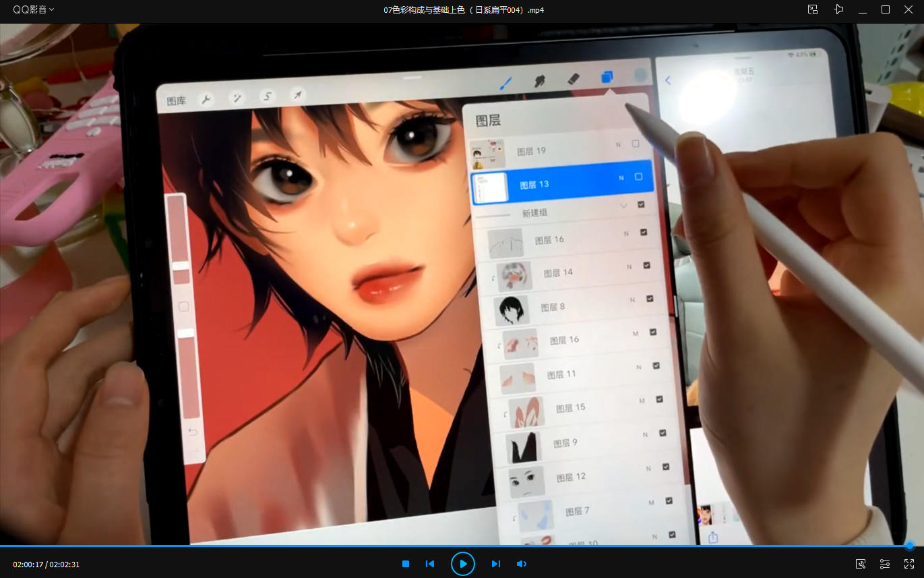Toggle visibility checkbox of 图层 13
The width and height of the screenshot is (924, 578).
[639, 177]
